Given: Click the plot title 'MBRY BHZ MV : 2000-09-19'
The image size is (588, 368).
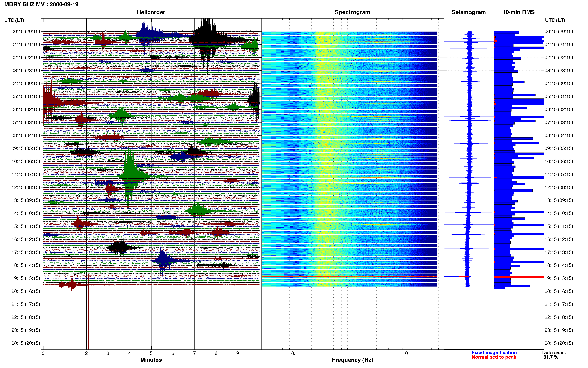Looking at the screenshot, I should click(x=41, y=4).
